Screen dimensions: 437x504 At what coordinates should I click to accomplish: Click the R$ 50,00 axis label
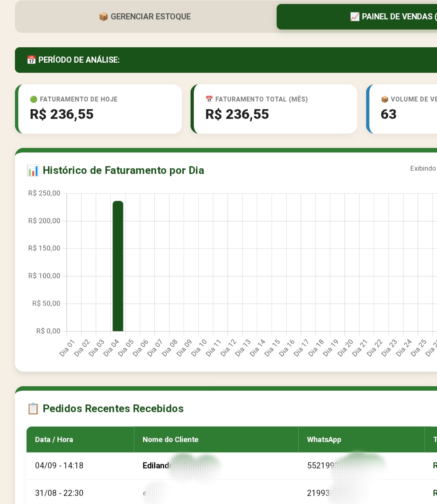click(x=46, y=303)
